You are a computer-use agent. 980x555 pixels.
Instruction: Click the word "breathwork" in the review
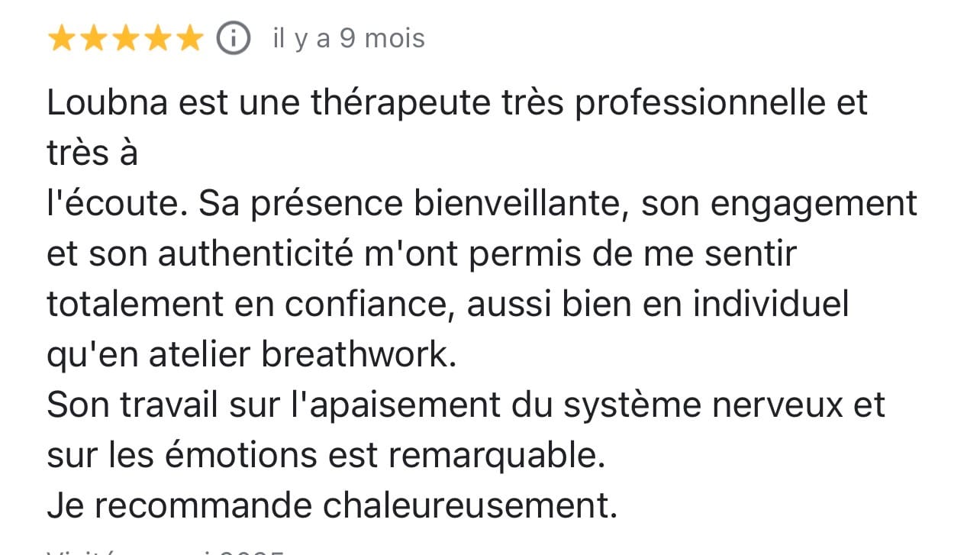[x=357, y=355]
